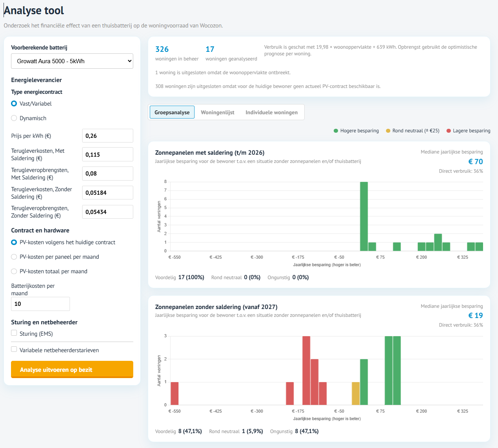Click the '€ 70' median savings value

pyautogui.click(x=476, y=161)
